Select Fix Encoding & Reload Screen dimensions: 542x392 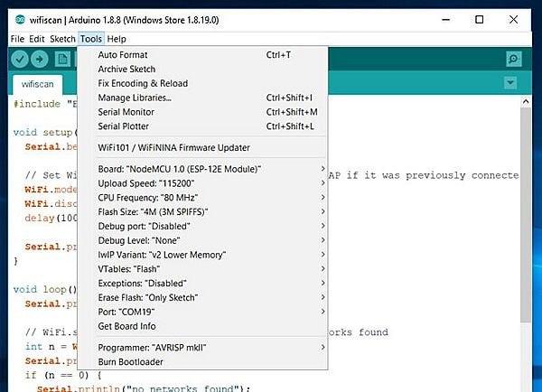pos(203,83)
